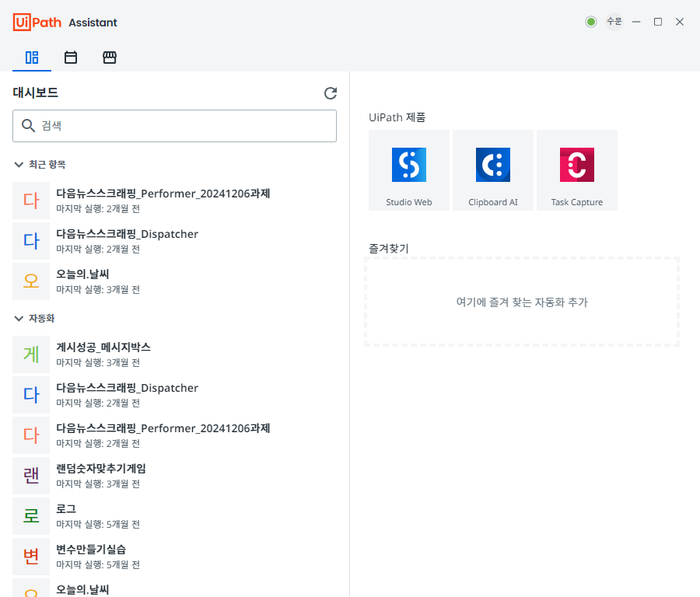The image size is (700, 597).
Task: Select 다음뉴스스크래핑_Performer_20241206과제 under 자동화
Action: (163, 428)
